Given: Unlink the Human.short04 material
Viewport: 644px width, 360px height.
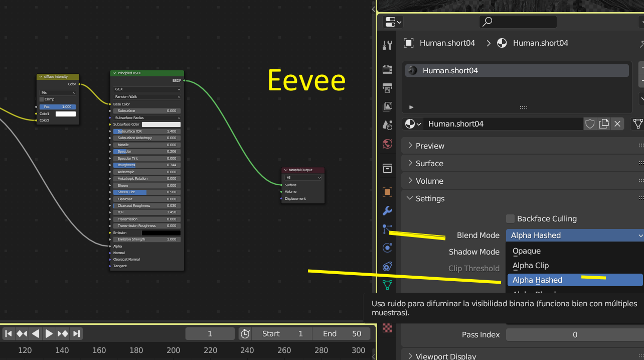Looking at the screenshot, I should pos(617,124).
